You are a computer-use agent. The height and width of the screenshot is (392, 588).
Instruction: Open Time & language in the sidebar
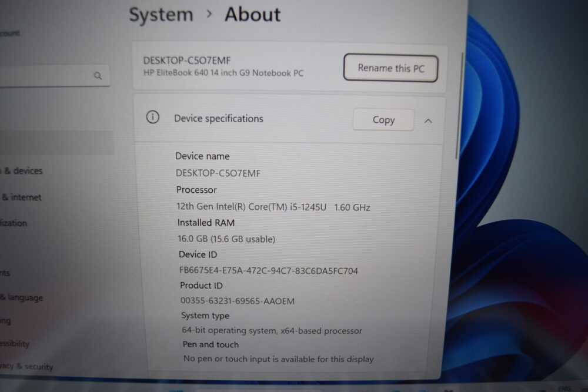click(21, 297)
